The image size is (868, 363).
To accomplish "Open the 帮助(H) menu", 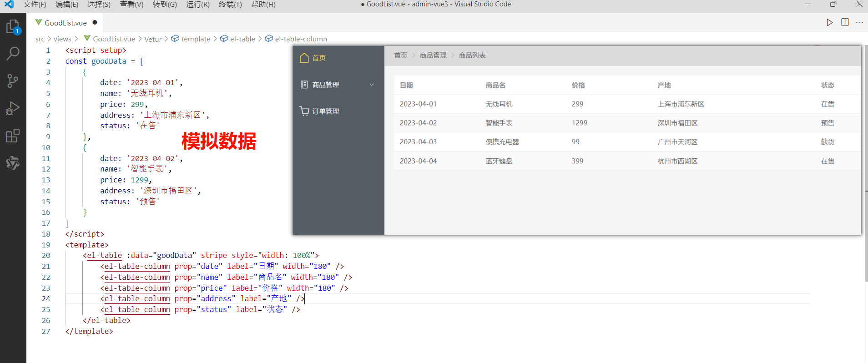I will point(263,5).
